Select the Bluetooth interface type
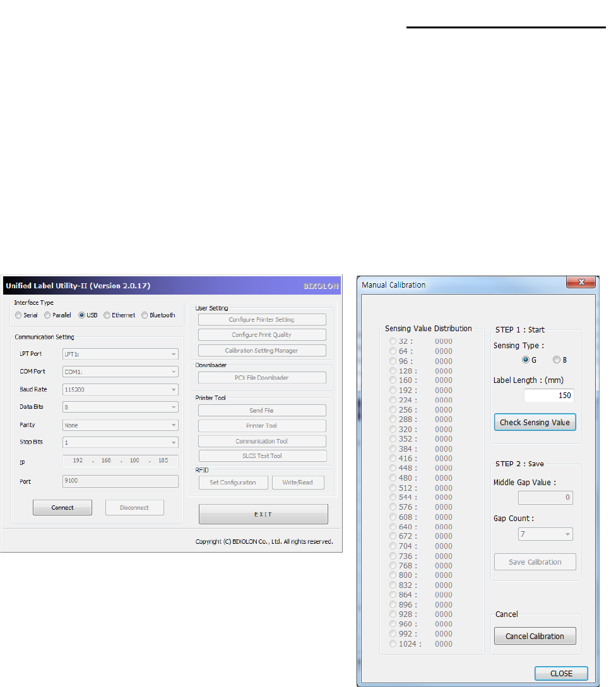 (x=145, y=315)
